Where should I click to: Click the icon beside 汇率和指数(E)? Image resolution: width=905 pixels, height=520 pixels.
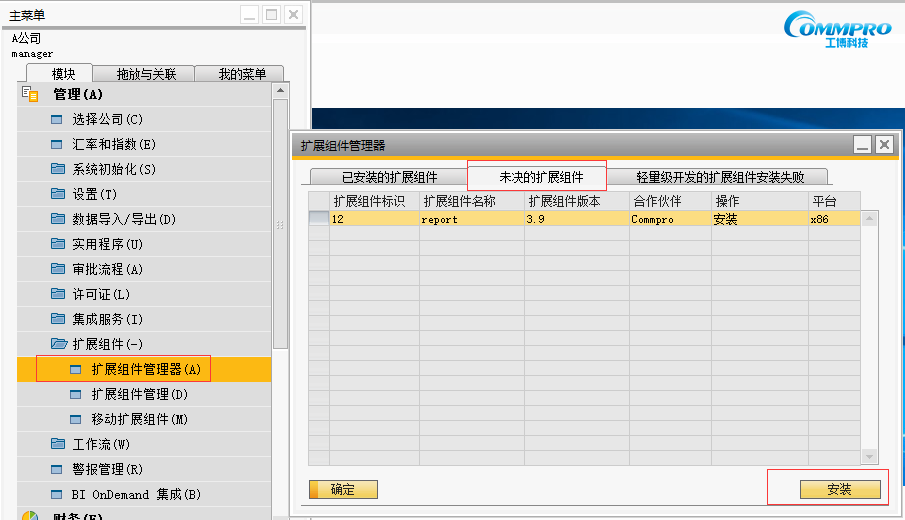click(x=57, y=144)
